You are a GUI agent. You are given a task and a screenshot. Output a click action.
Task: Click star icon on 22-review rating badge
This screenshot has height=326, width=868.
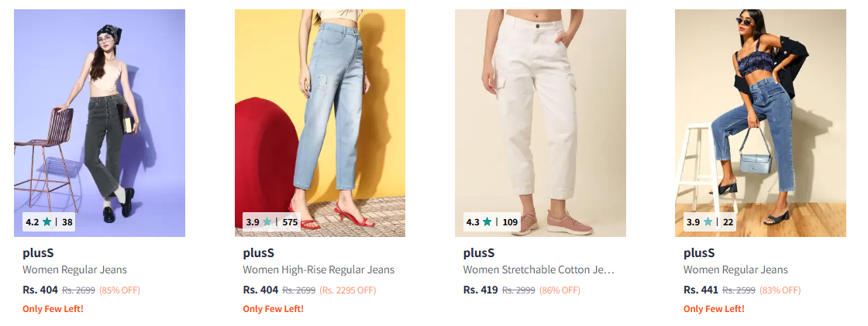click(x=708, y=222)
